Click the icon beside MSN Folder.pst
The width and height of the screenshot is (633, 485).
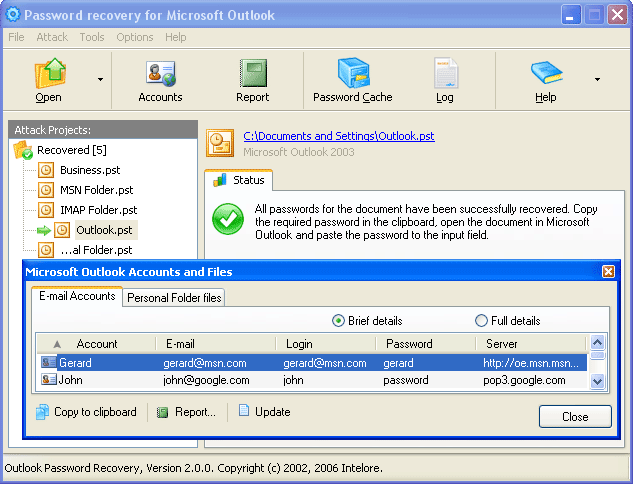[x=46, y=190]
